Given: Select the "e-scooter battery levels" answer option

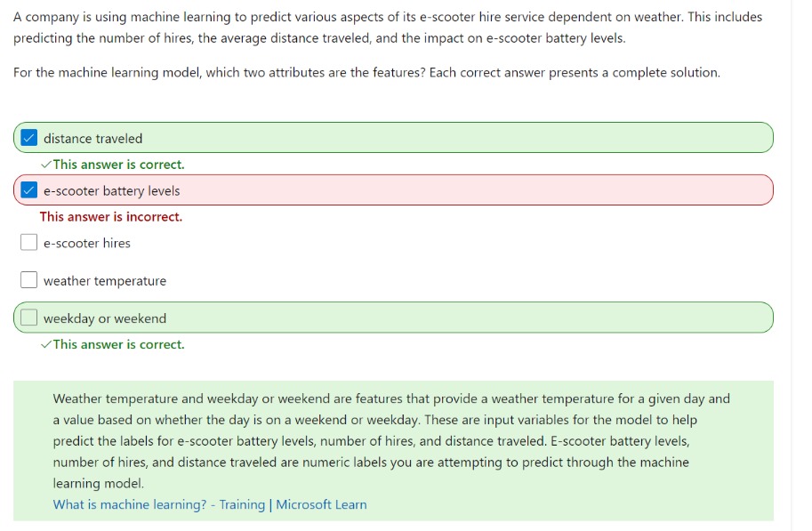Looking at the screenshot, I should pyautogui.click(x=111, y=189).
